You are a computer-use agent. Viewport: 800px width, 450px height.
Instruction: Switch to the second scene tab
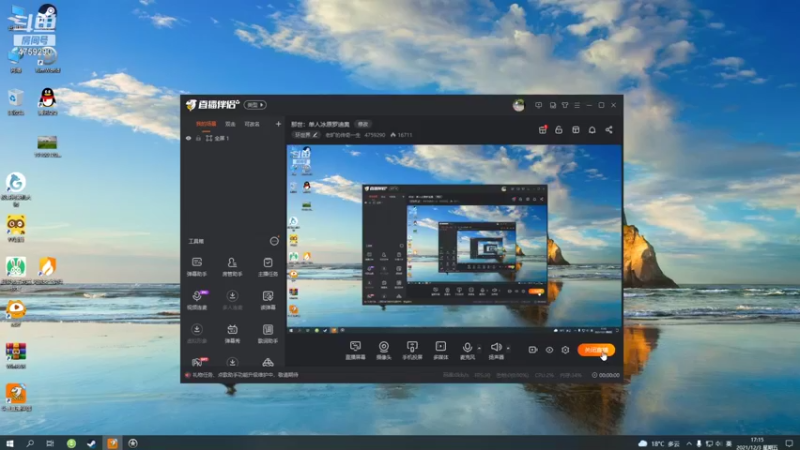point(231,124)
